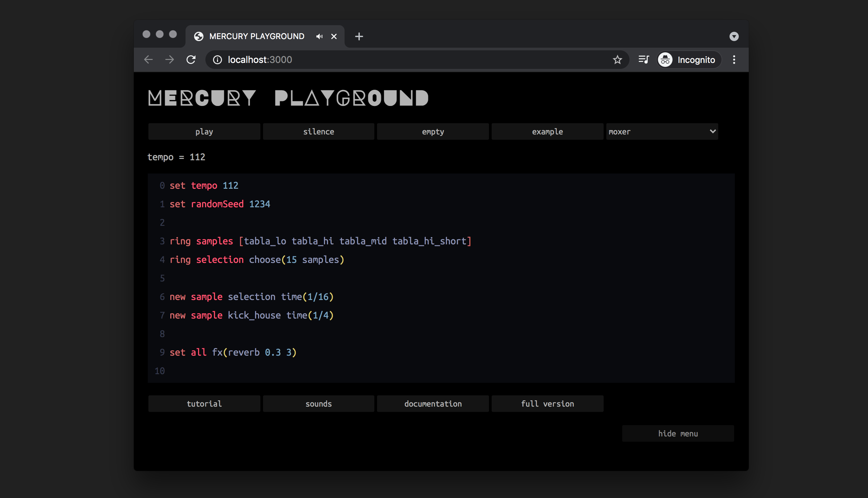
Task: Expand the moxer example dropdown
Action: coord(662,131)
